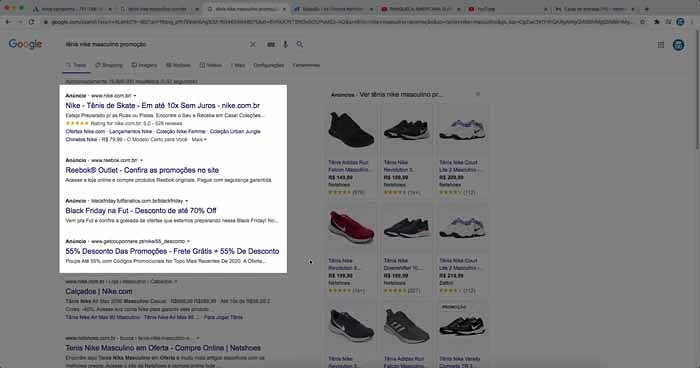Click the black Adidas Run Falcon shoe image priced R$ 149,99
The height and width of the screenshot is (368, 700).
pos(351,130)
